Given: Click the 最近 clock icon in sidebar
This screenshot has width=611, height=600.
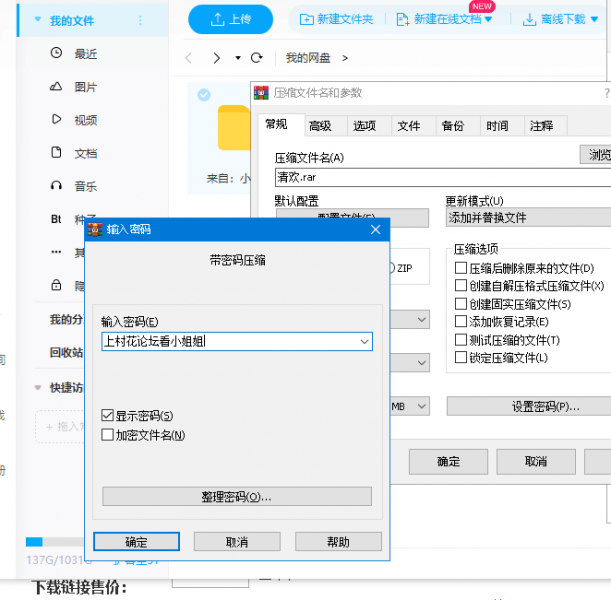Looking at the screenshot, I should [56, 54].
